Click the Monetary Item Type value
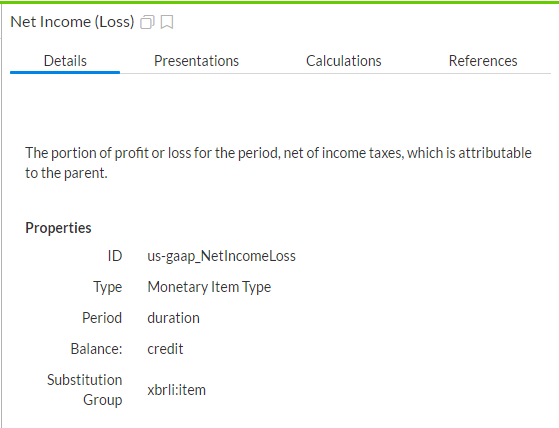Viewport: 559px width, 428px height. tap(209, 287)
